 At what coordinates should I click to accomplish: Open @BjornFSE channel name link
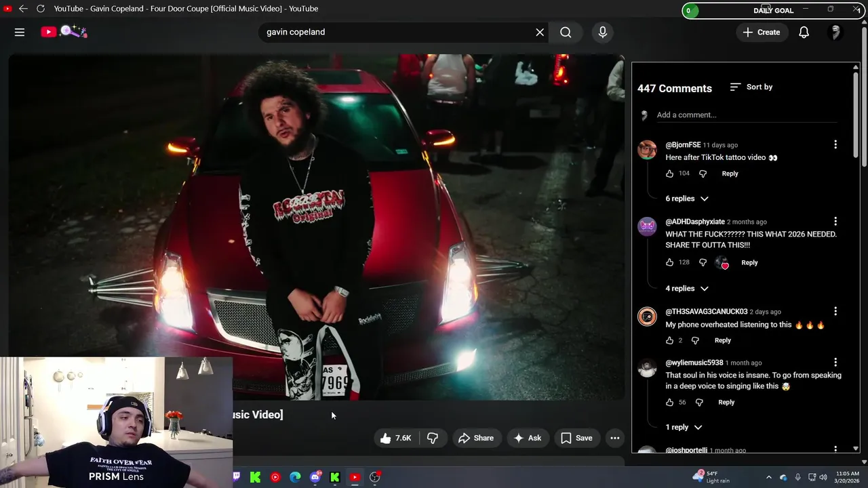tap(683, 144)
